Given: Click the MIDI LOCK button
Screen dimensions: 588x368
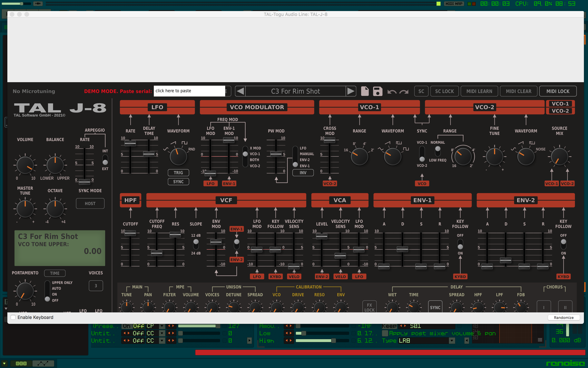Looking at the screenshot, I should 558,91.
